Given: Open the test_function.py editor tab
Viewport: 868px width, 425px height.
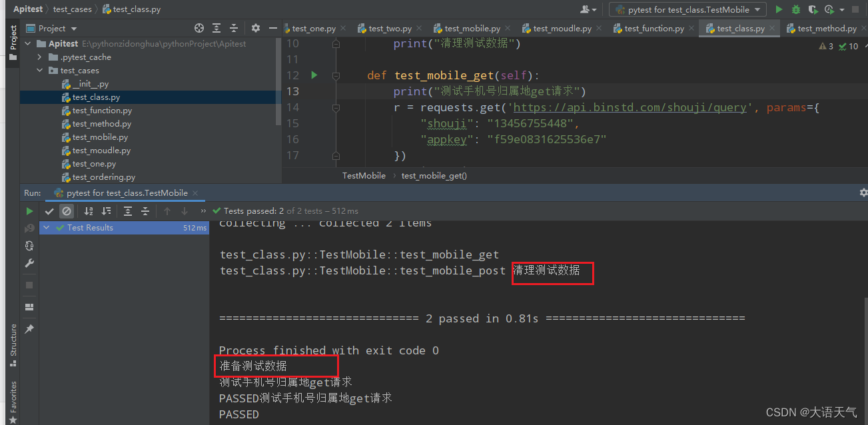Looking at the screenshot, I should point(653,28).
